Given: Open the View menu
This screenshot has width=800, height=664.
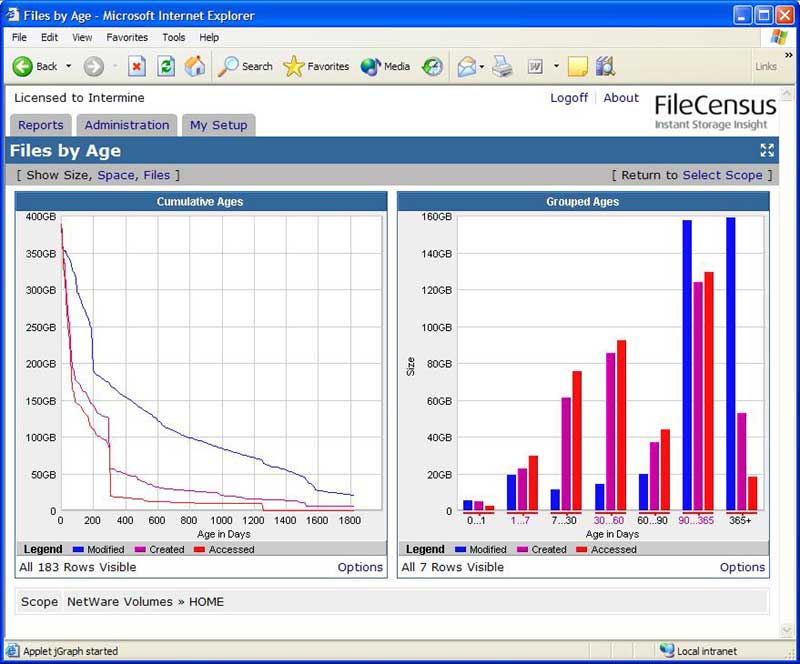Looking at the screenshot, I should (x=82, y=37).
